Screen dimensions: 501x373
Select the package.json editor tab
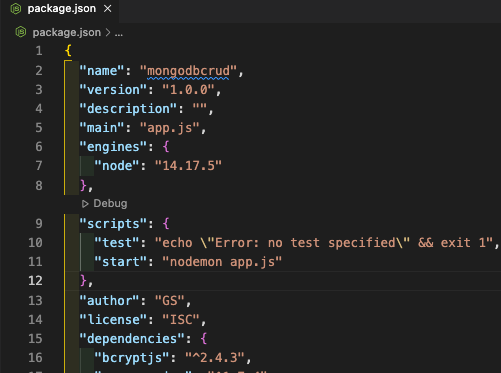[59, 10]
